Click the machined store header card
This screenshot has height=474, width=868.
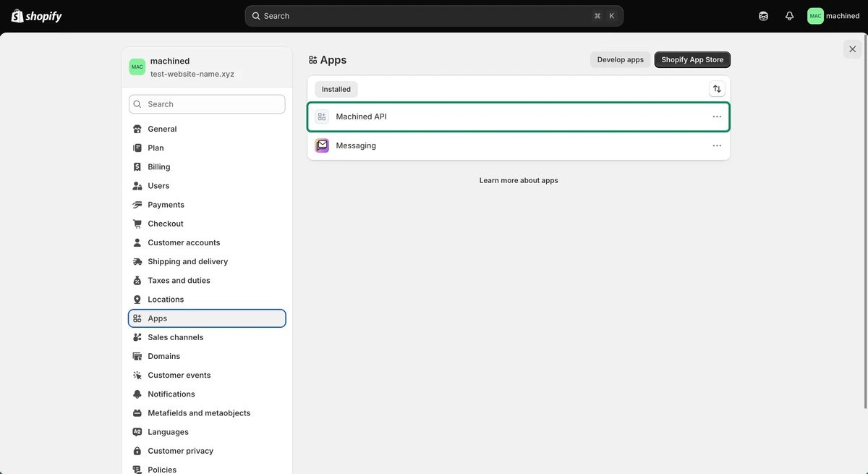click(207, 67)
